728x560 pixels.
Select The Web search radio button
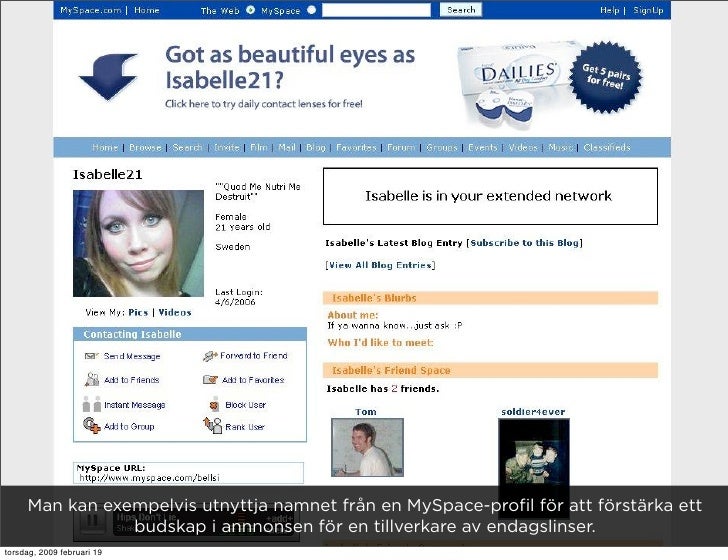pyautogui.click(x=250, y=10)
